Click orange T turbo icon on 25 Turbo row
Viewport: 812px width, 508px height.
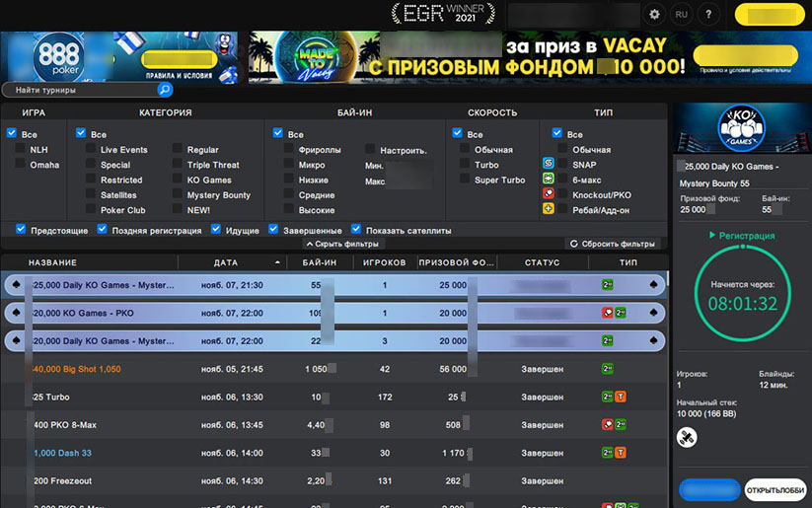[621, 397]
